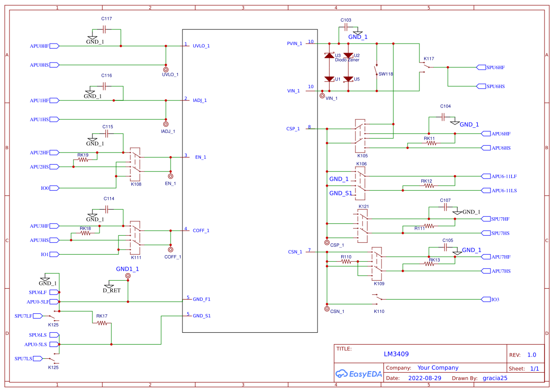
Task: Select the date 2022-08-29 in the title block
Action: pyautogui.click(x=425, y=378)
